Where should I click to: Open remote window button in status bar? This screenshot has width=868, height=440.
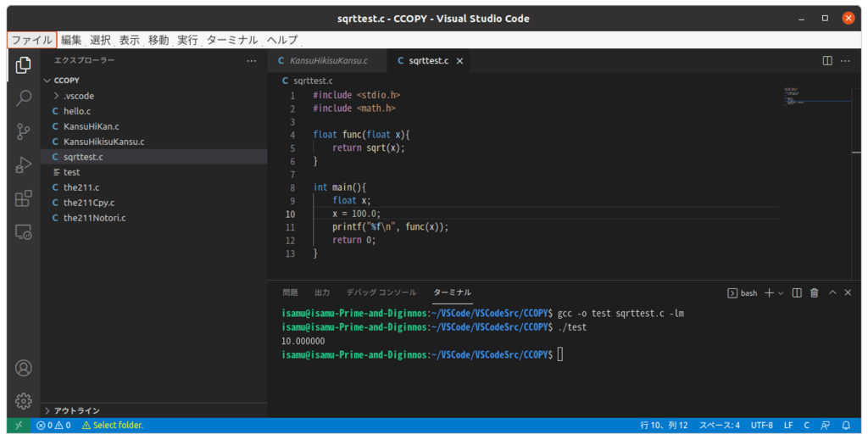click(19, 425)
